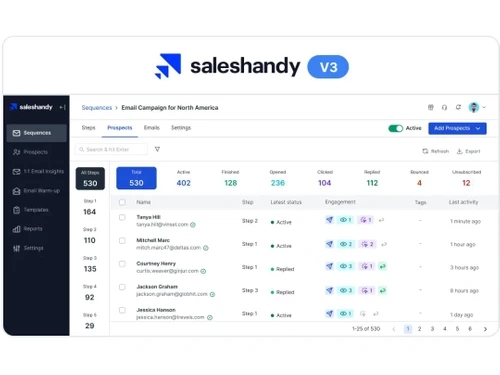Click the Search & hit Enter field
Screen dimensions: 500x375
click(111, 149)
